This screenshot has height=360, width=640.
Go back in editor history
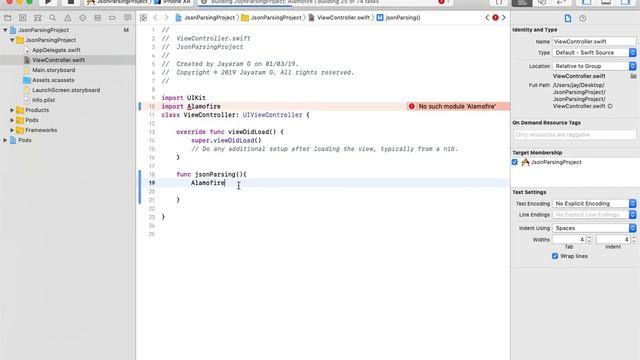click(155, 18)
